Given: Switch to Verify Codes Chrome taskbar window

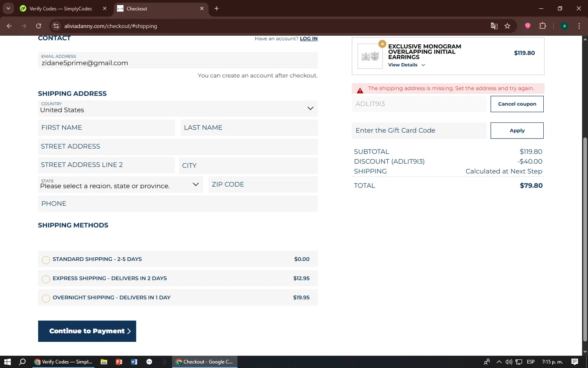Looking at the screenshot, I should point(63,362).
